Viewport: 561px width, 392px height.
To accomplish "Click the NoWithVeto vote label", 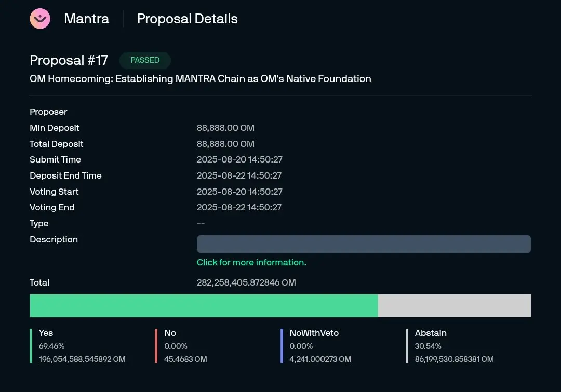I will 314,333.
